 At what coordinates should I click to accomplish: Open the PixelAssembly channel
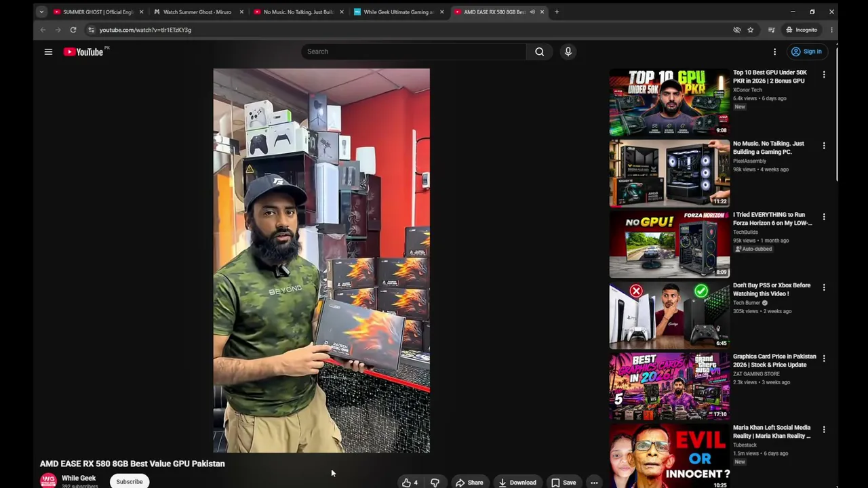[x=749, y=161]
